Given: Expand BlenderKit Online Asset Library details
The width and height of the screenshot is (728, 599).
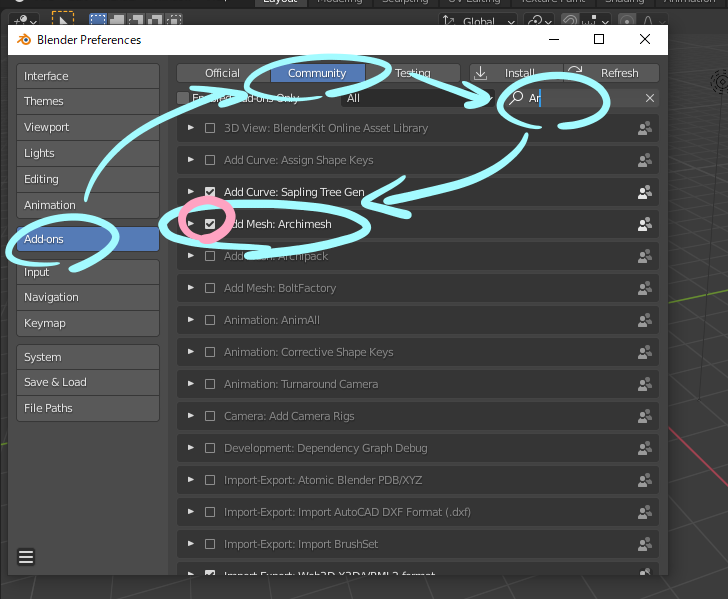Looking at the screenshot, I should click(x=190, y=128).
